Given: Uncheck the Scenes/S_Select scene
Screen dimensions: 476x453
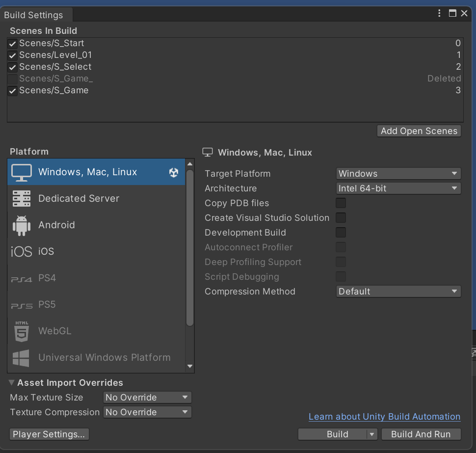Looking at the screenshot, I should click(x=12, y=67).
